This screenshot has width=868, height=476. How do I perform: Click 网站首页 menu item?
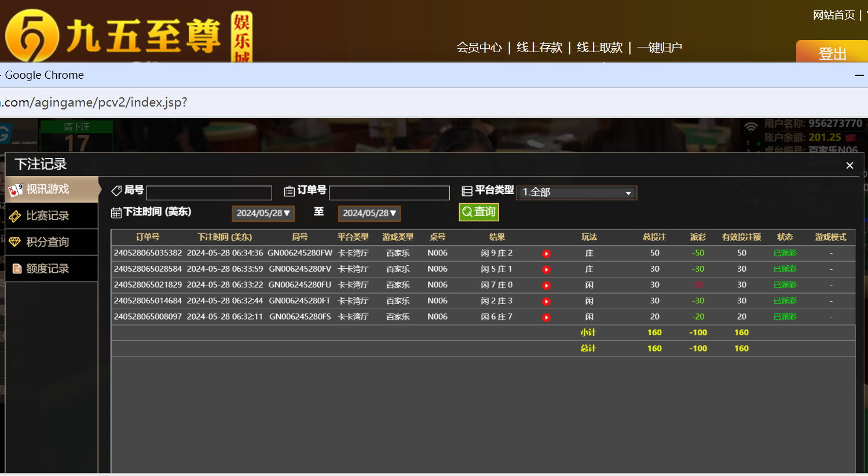tap(834, 15)
